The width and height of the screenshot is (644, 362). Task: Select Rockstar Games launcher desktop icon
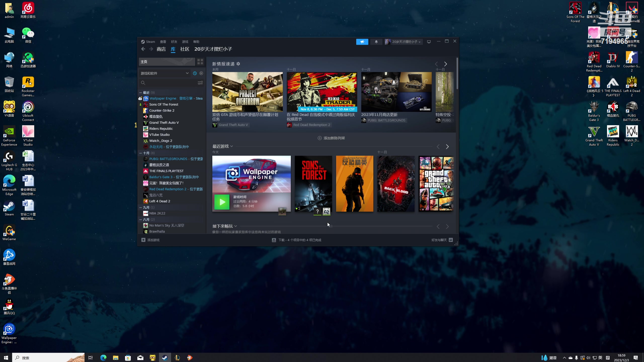click(x=28, y=86)
